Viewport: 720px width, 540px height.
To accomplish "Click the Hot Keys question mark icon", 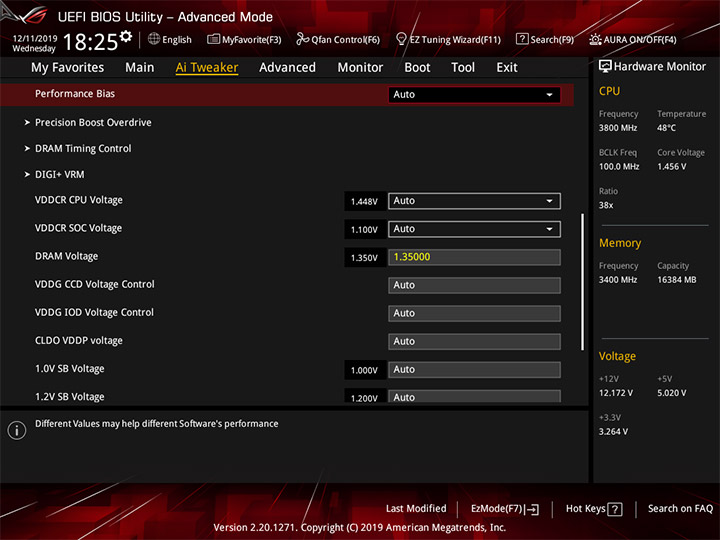I will pyautogui.click(x=614, y=509).
